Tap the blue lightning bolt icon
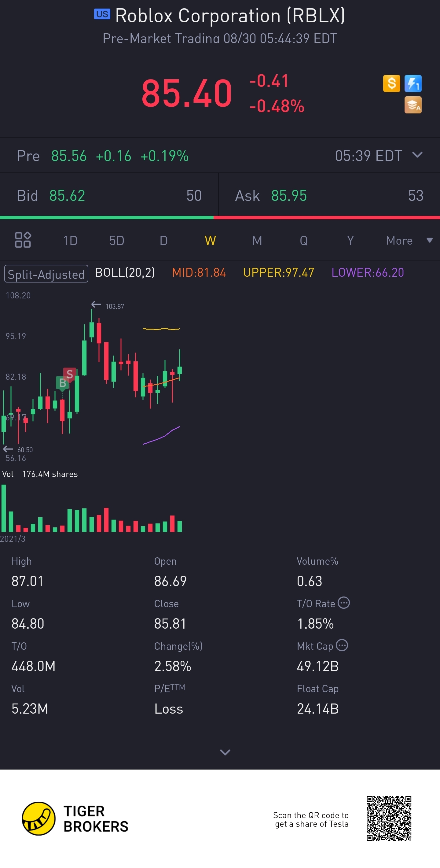 [x=413, y=83]
